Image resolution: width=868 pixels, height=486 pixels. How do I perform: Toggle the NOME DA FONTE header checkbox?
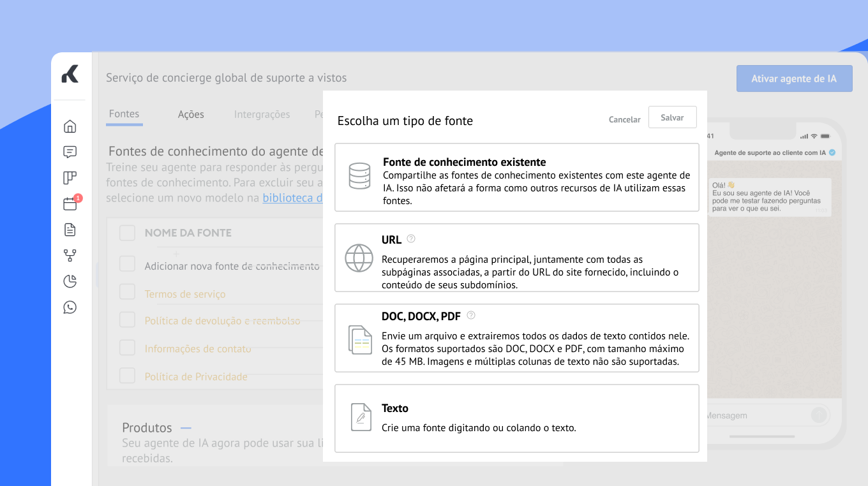click(x=128, y=233)
